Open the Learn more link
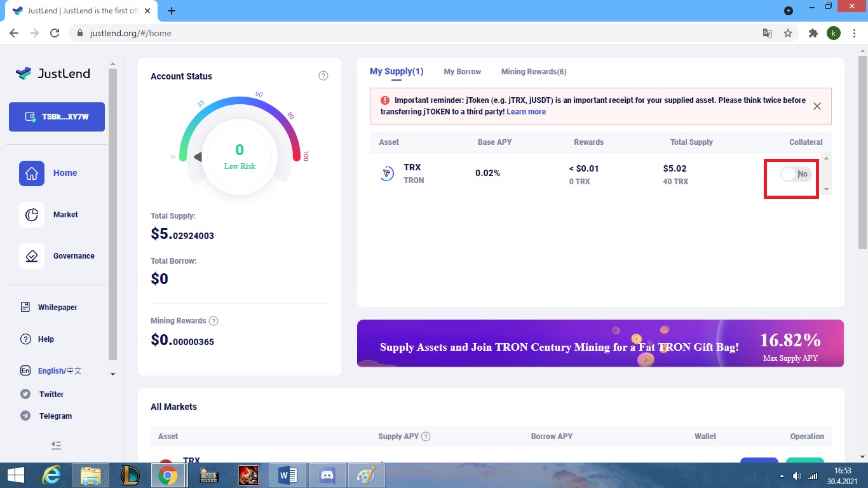The height and width of the screenshot is (488, 868). click(526, 112)
